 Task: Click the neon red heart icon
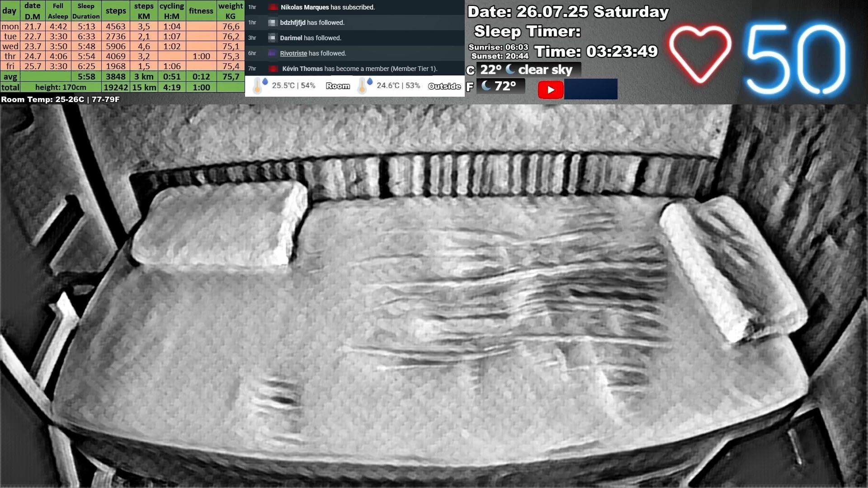point(700,54)
